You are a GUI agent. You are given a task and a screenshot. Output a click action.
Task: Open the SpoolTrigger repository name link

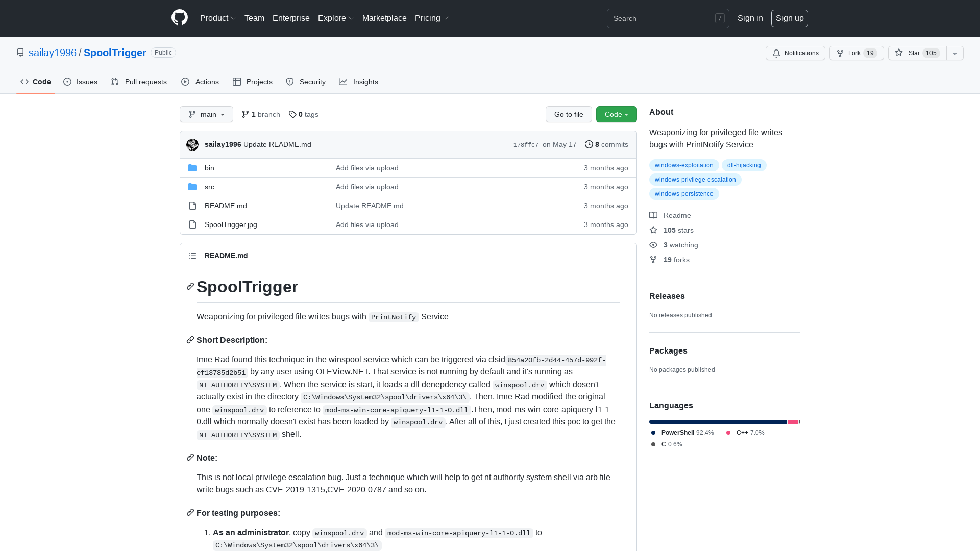pos(115,53)
